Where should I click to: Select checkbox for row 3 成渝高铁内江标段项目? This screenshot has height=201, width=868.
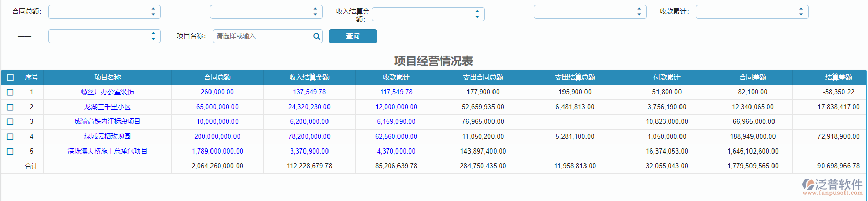point(10,122)
